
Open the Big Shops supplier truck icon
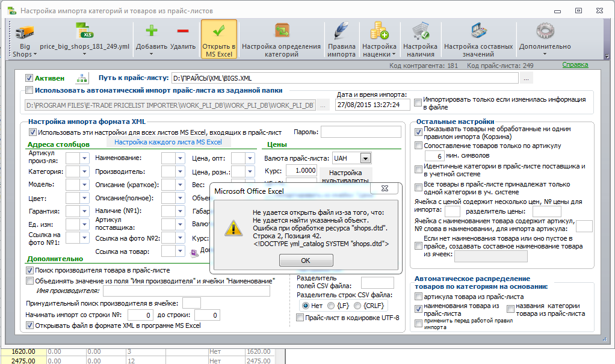24,32
